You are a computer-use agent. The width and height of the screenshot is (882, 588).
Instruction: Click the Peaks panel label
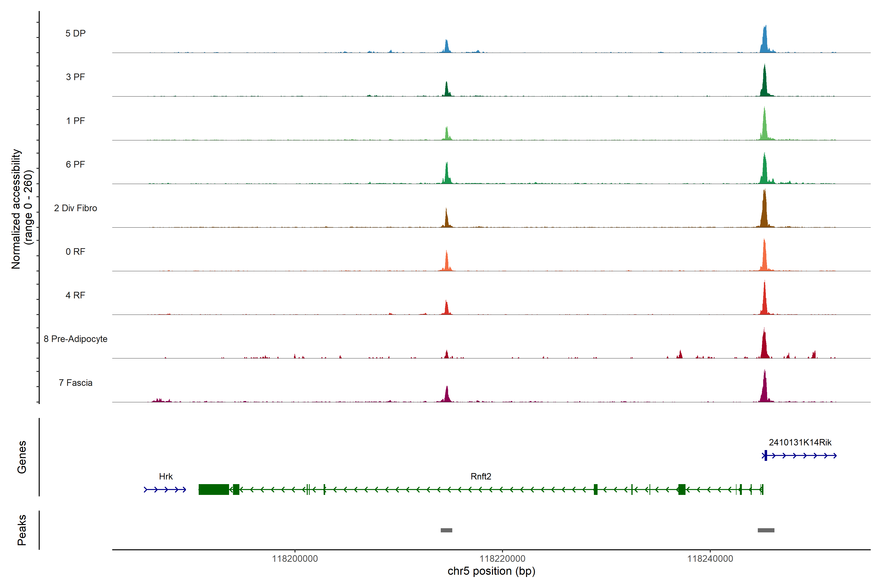click(22, 530)
